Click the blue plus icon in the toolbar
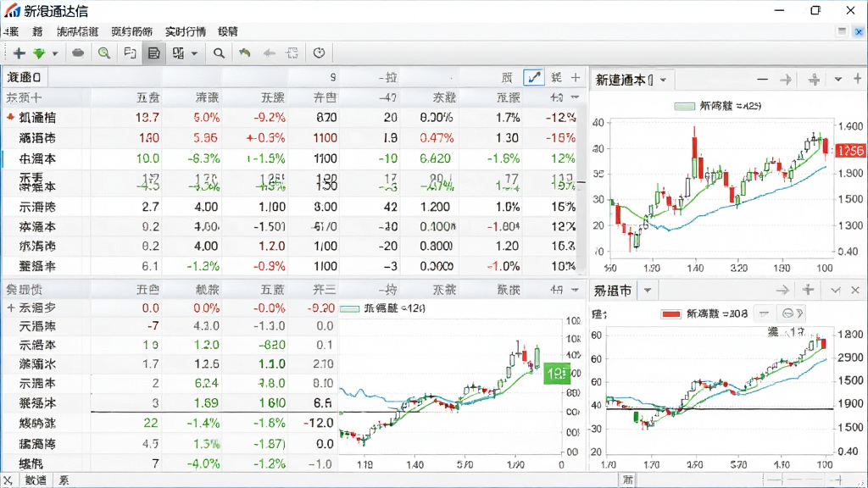 tap(19, 53)
